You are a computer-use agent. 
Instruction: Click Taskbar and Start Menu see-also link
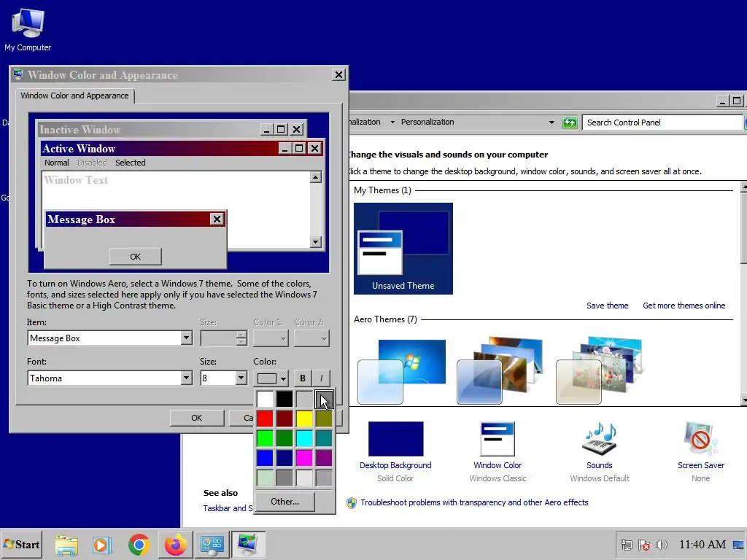click(x=228, y=508)
